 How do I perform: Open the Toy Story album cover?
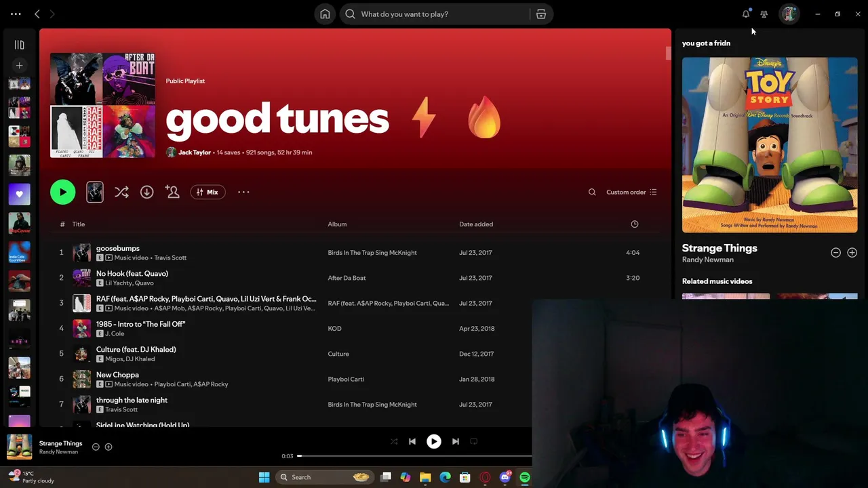pos(770,145)
